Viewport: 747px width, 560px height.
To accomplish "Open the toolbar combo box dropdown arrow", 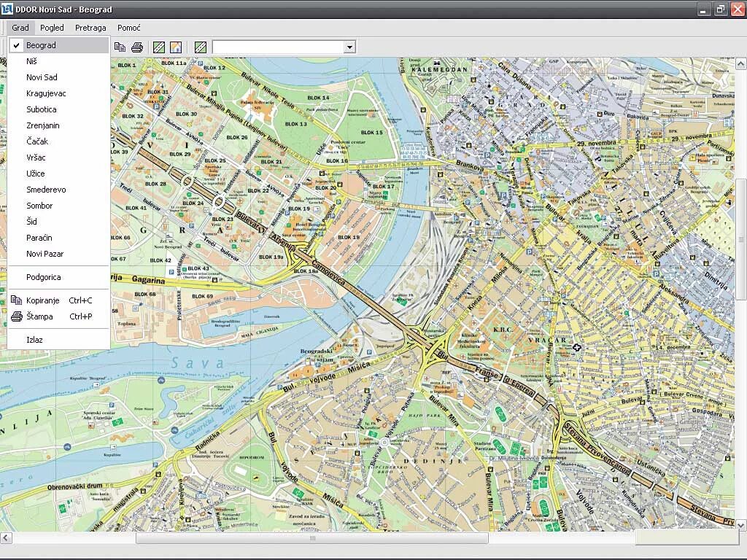I will 349,47.
